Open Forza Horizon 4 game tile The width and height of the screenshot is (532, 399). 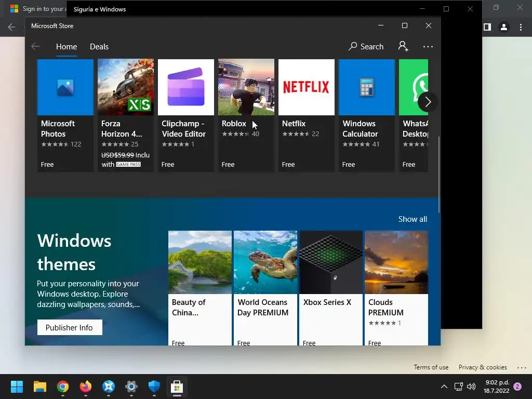(126, 115)
